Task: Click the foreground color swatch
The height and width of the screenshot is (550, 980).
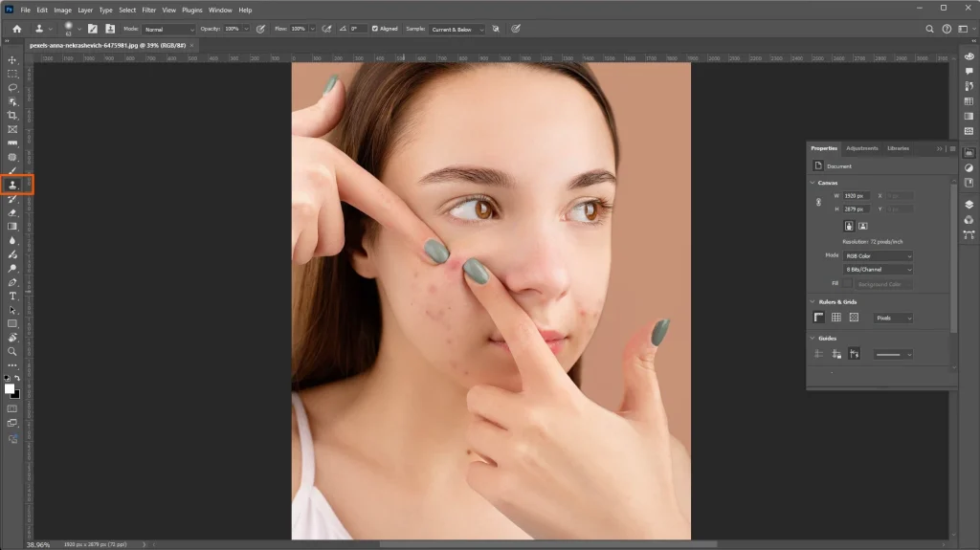Action: (9, 388)
